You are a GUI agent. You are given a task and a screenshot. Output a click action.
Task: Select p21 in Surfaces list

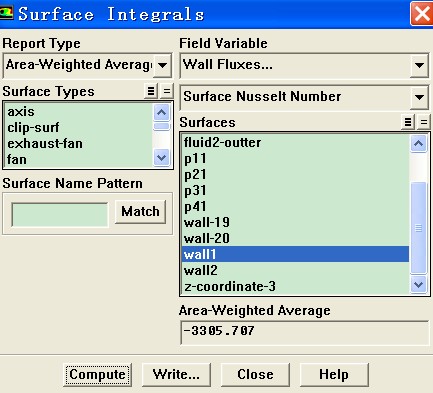click(295, 175)
